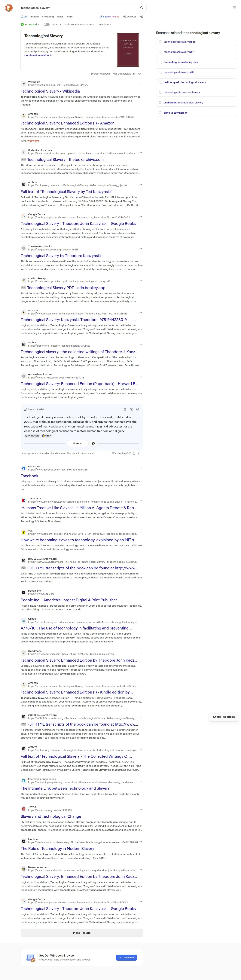Open options menu for The Greatest Books result

click(x=140, y=248)
